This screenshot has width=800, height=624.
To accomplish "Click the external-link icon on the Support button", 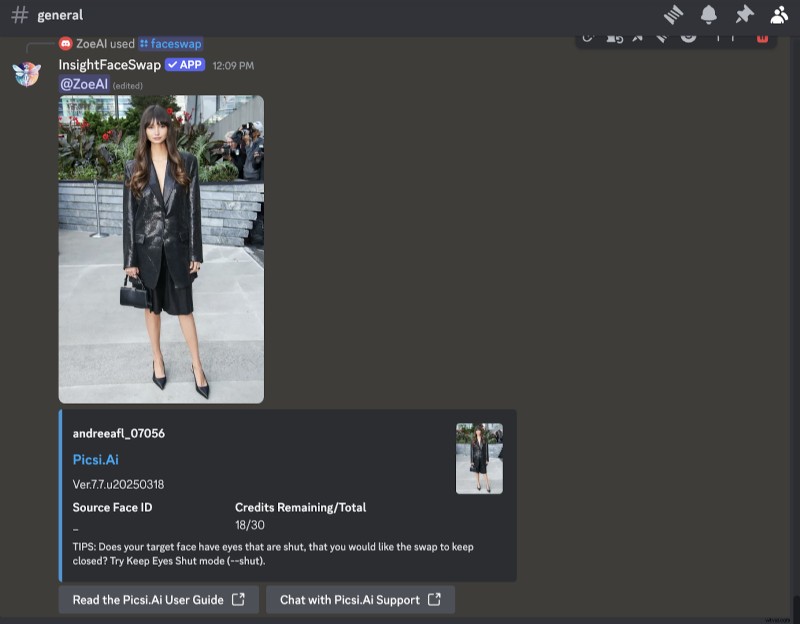I will 434,600.
